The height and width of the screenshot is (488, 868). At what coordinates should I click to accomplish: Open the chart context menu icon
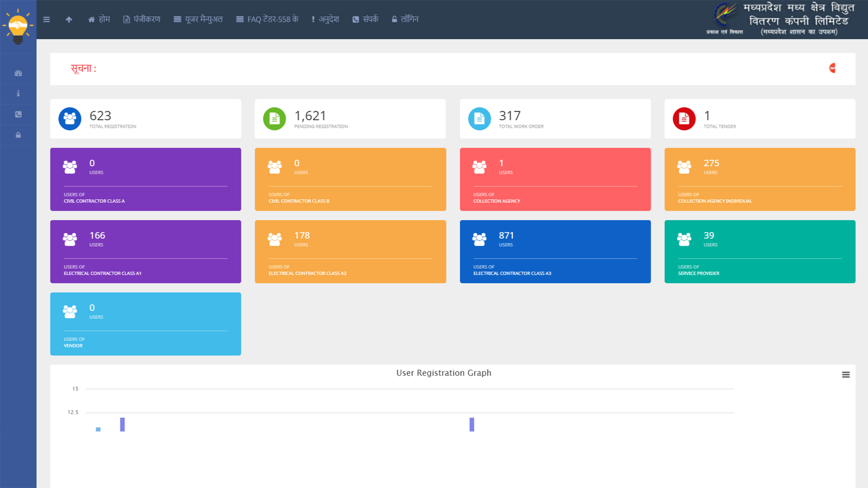846,375
